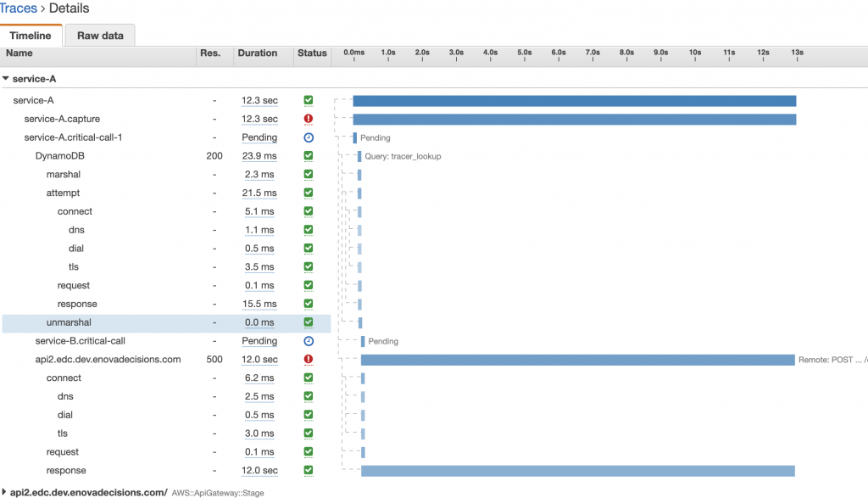Select the 12.0 sec api2 response timeline bar
The width and height of the screenshot is (868, 498).
click(x=577, y=471)
